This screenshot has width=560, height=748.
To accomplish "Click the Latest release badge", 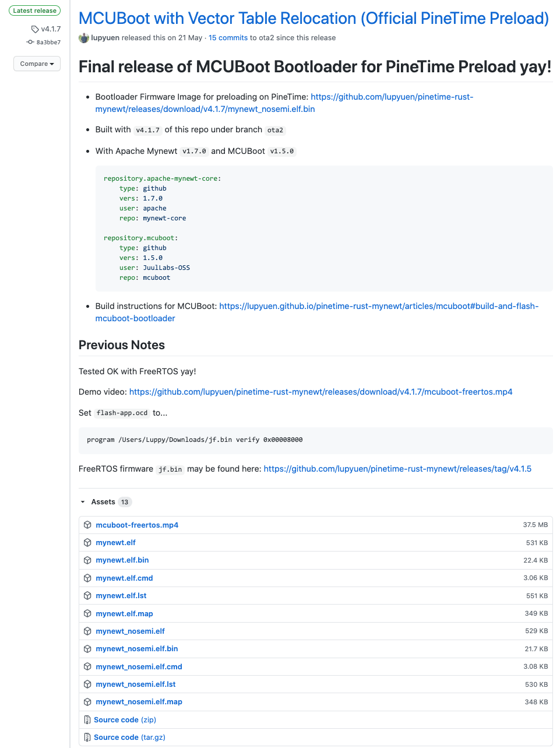I will click(x=35, y=10).
